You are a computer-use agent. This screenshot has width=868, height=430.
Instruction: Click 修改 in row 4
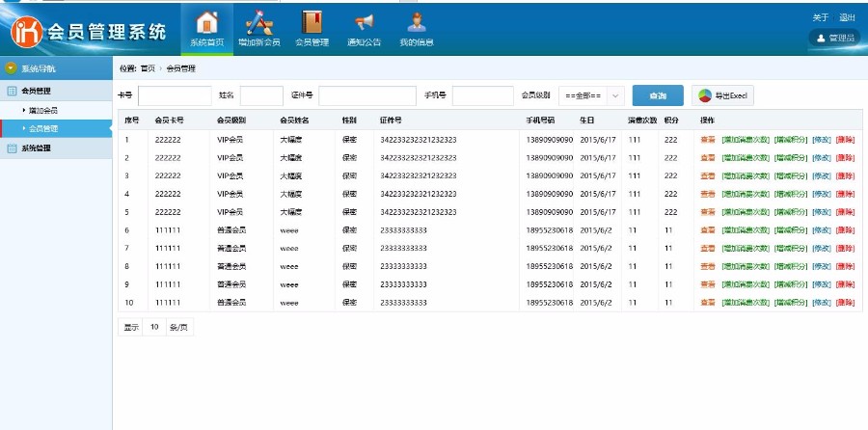(822, 194)
